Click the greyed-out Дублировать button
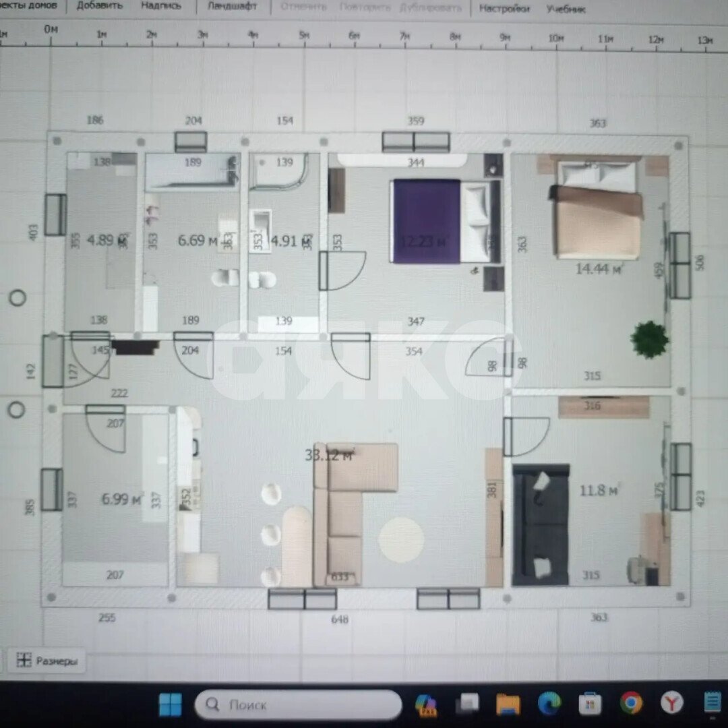 click(430, 8)
